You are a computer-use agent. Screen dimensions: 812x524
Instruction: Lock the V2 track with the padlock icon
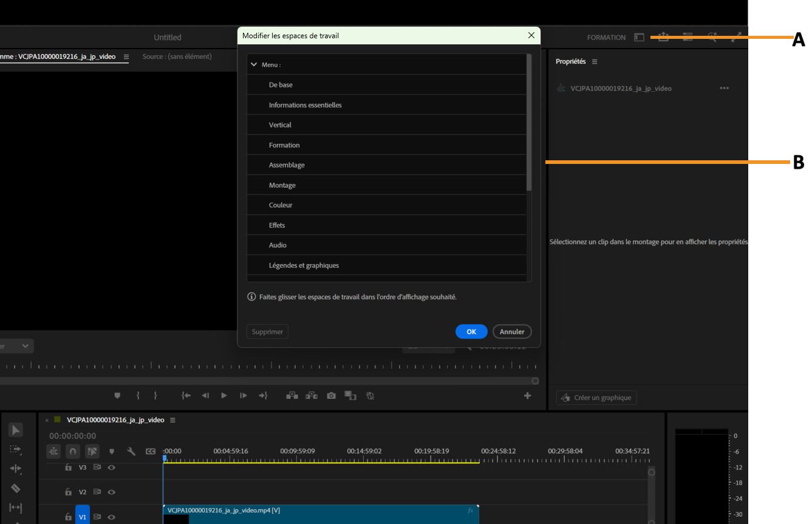click(69, 492)
